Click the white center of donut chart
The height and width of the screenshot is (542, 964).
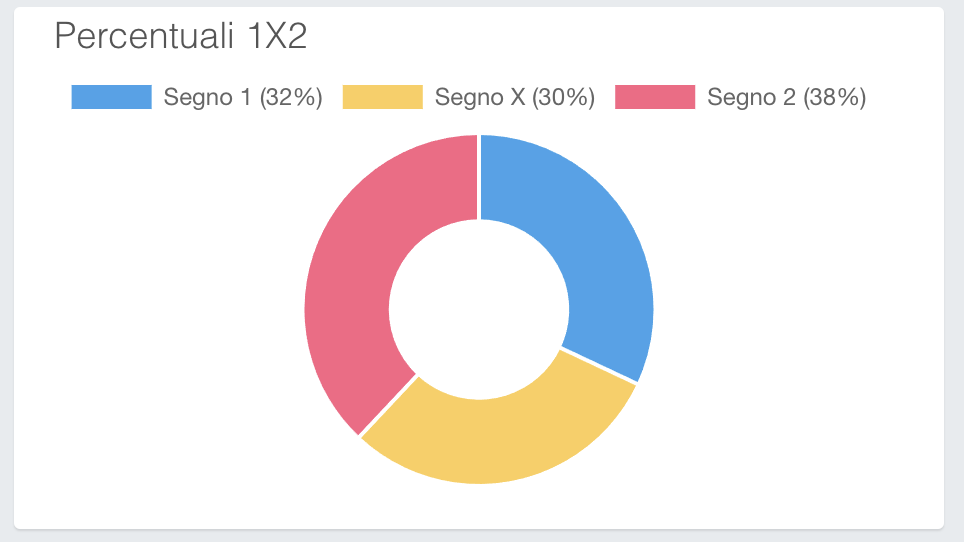[x=479, y=309]
